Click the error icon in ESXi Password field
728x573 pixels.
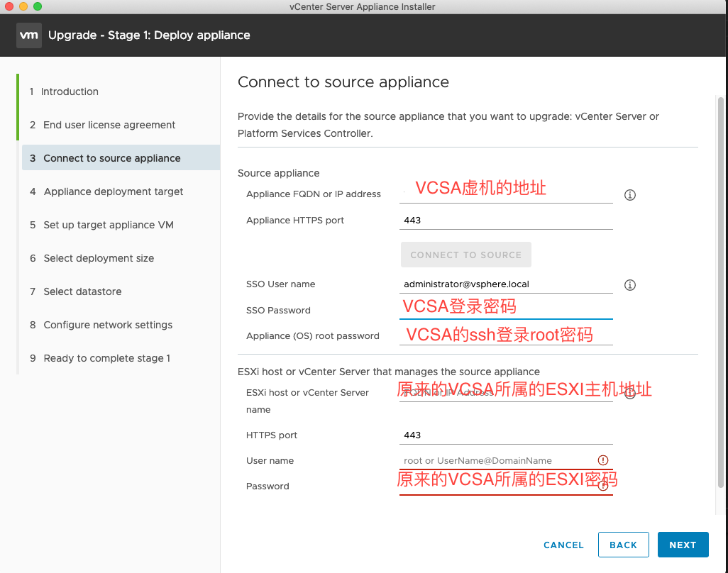point(602,486)
